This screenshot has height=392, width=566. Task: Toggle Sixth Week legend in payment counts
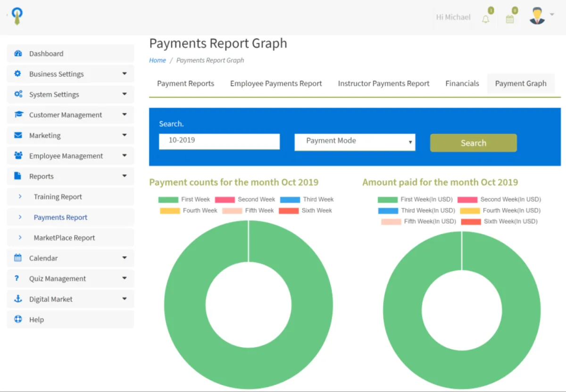pos(305,210)
